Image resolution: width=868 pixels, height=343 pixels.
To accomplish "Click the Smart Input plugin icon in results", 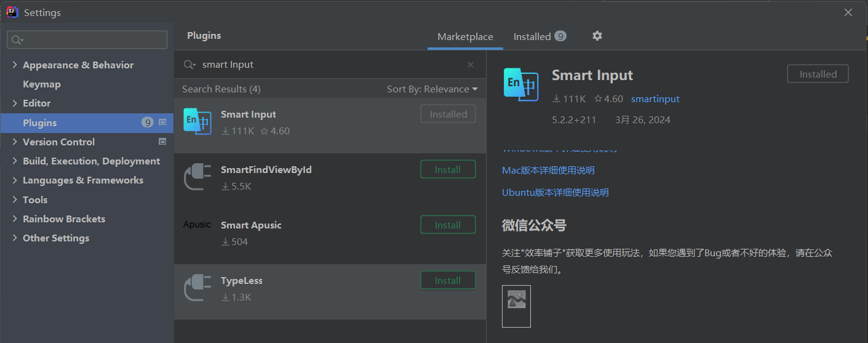I will (197, 122).
